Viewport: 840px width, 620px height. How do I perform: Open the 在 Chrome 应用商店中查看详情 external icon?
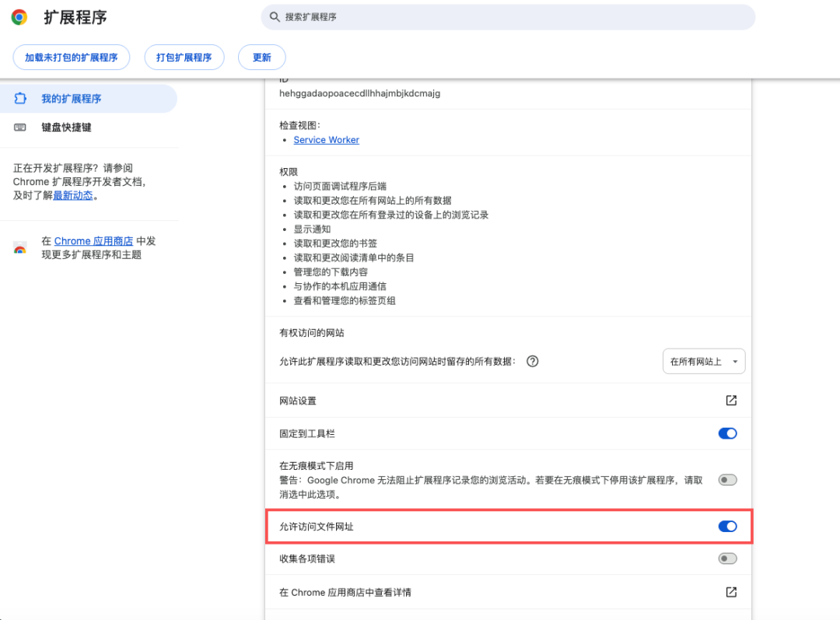click(731, 592)
